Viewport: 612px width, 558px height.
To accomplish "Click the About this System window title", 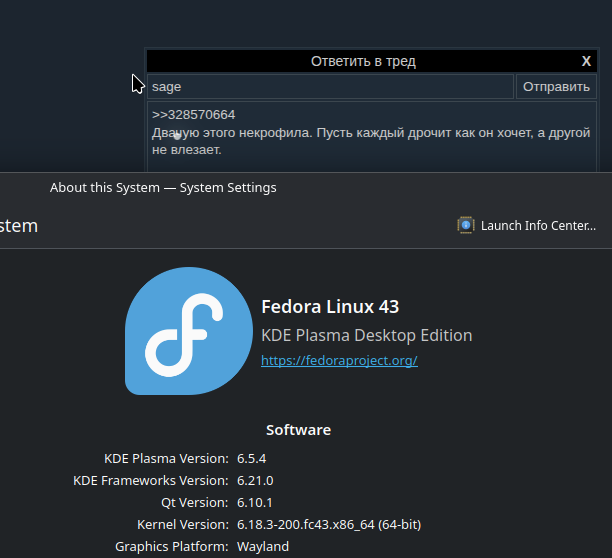I will point(163,187).
